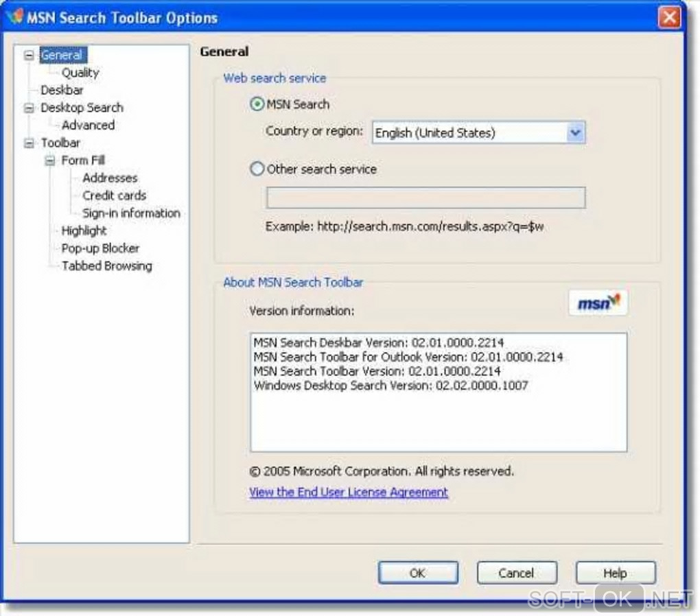Click the Cancel button

[517, 573]
